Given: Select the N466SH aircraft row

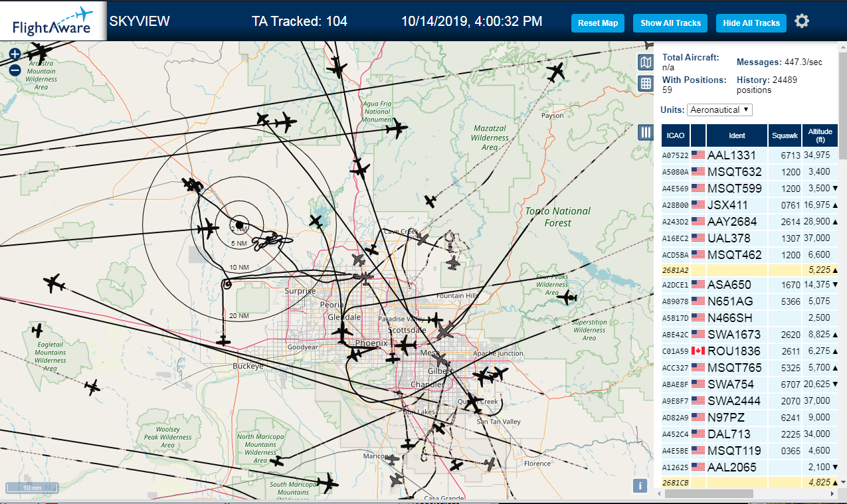Looking at the screenshot, I should click(750, 318).
